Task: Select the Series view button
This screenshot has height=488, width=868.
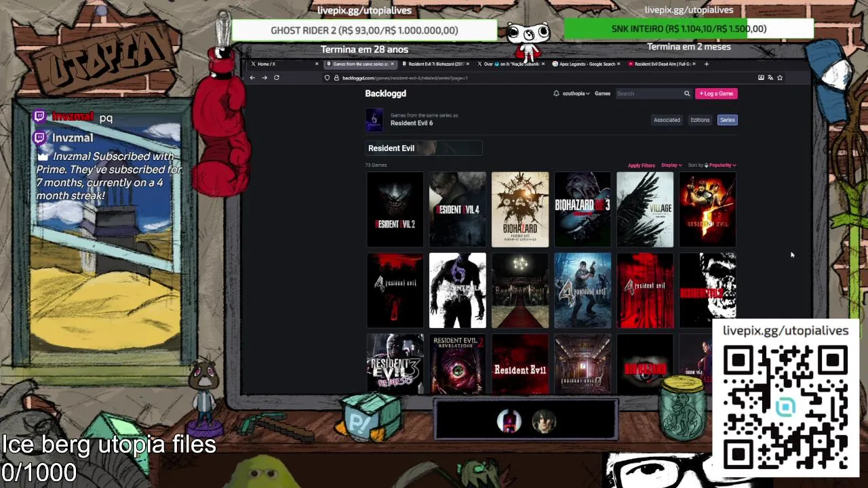Action: click(728, 120)
